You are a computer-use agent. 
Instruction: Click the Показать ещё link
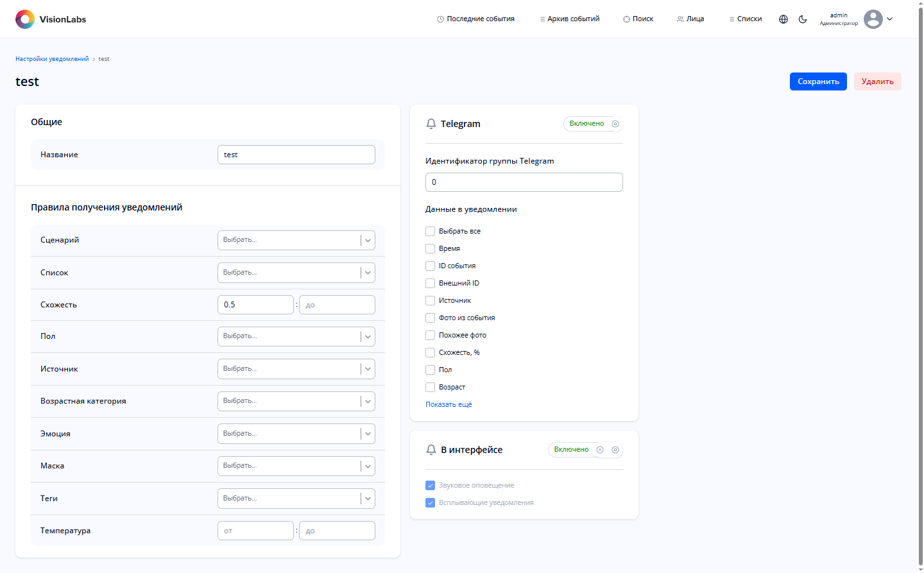point(449,404)
